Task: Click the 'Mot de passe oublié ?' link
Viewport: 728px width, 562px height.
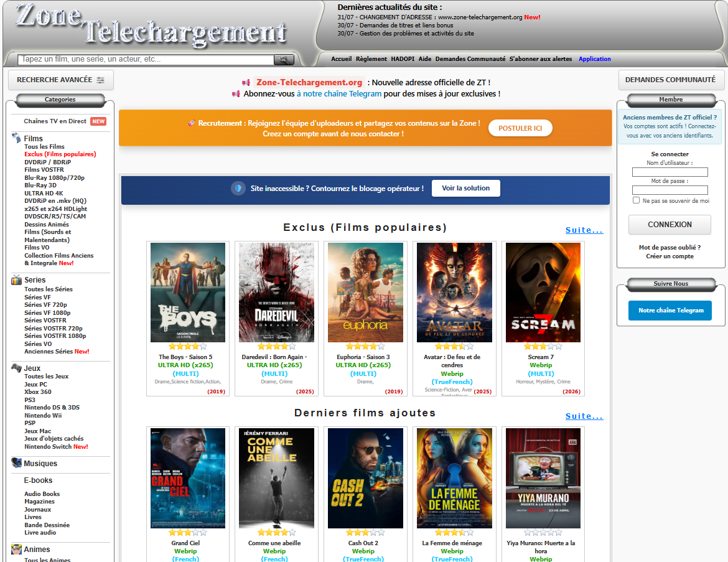Action: tap(670, 248)
